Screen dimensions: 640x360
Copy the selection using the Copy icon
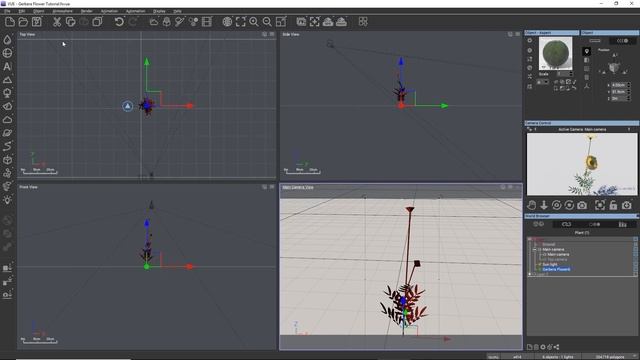[x=70, y=22]
